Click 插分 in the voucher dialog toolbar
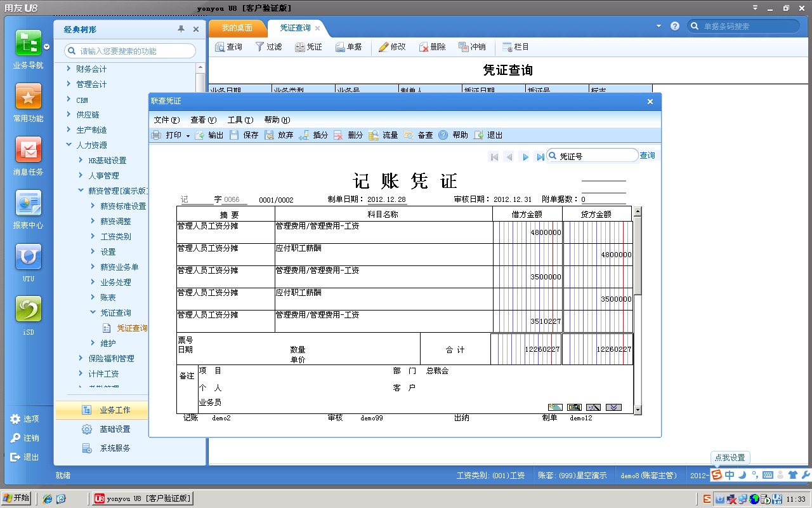The height and width of the screenshot is (508, 812). pos(313,135)
